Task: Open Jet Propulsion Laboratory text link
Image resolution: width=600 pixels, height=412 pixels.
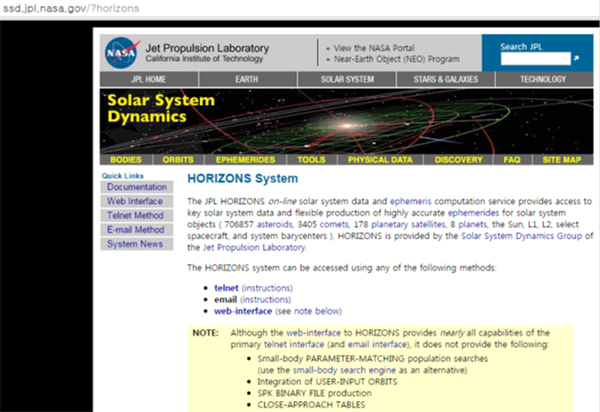Action: [254, 248]
